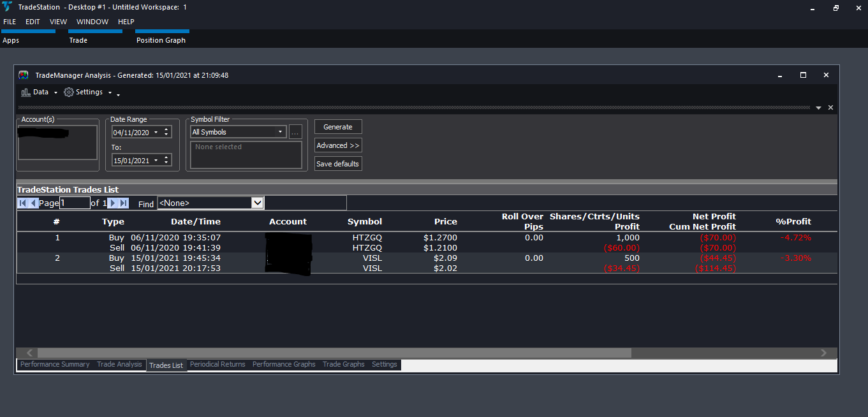Open the symbol browse ellipsis button
This screenshot has width=868, height=417.
[x=295, y=132]
